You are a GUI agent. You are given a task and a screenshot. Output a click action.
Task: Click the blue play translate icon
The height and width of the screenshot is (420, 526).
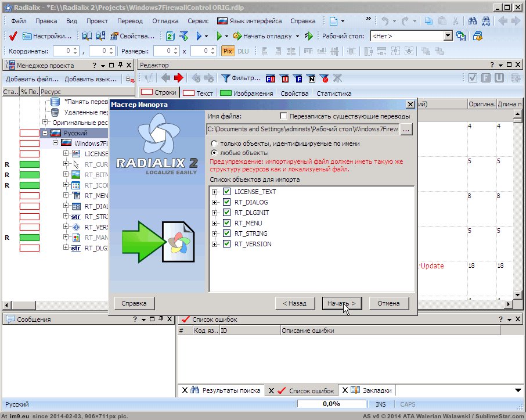click(199, 36)
